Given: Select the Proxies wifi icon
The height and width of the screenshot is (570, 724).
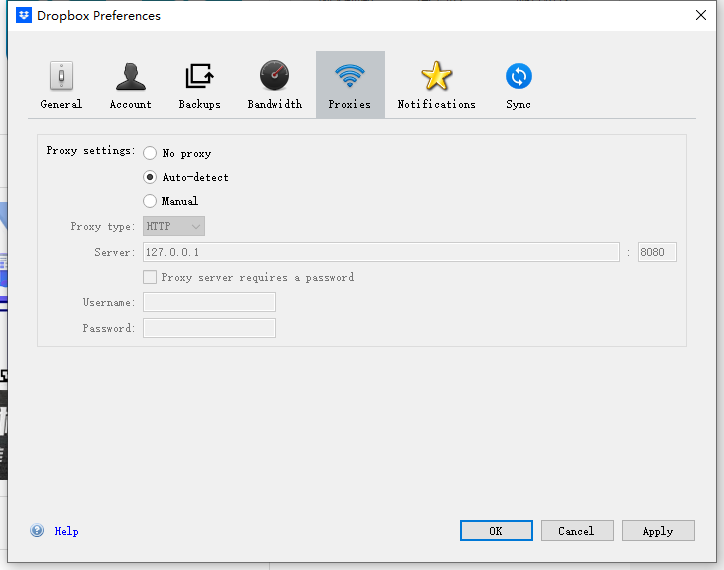Looking at the screenshot, I should [350, 76].
